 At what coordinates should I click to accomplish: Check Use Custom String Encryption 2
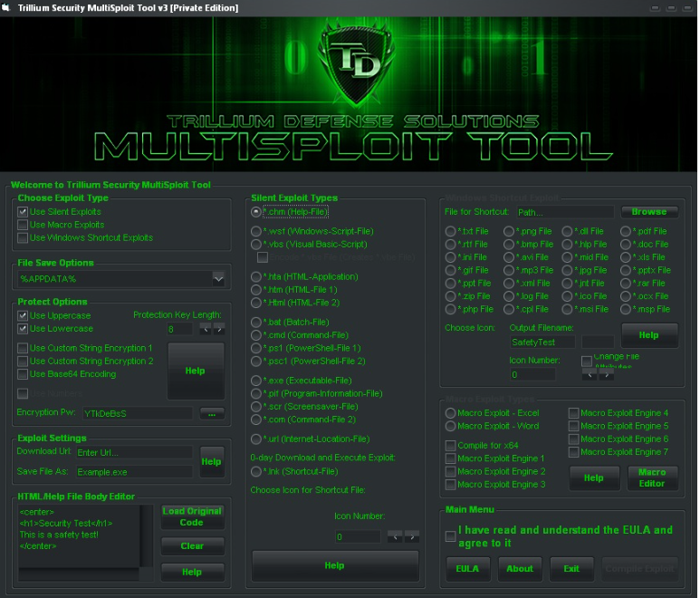point(23,361)
